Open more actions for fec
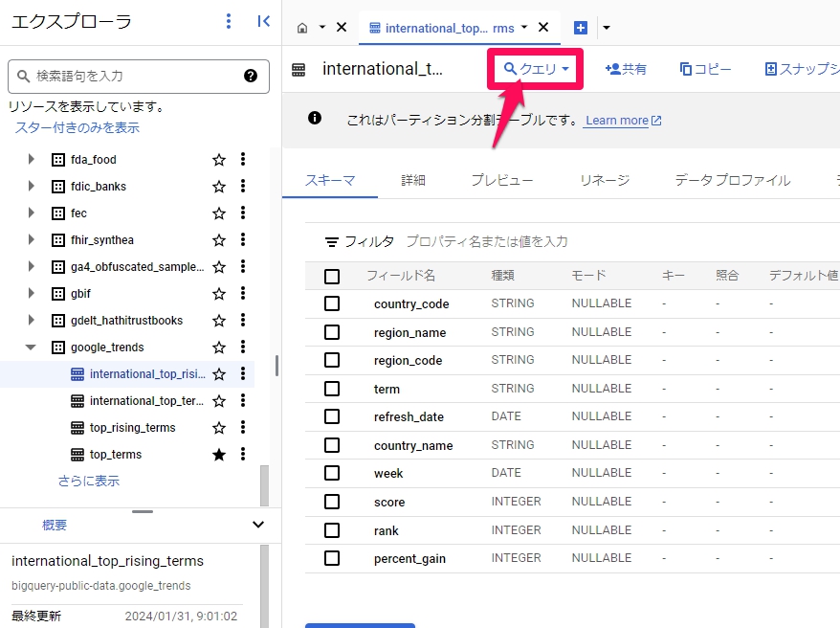Image resolution: width=840 pixels, height=628 pixels. click(243, 213)
